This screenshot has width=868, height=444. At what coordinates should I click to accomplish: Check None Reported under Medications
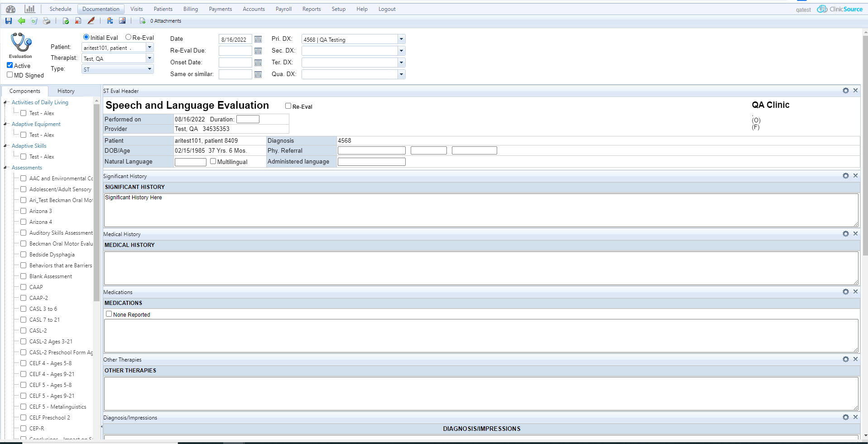109,314
